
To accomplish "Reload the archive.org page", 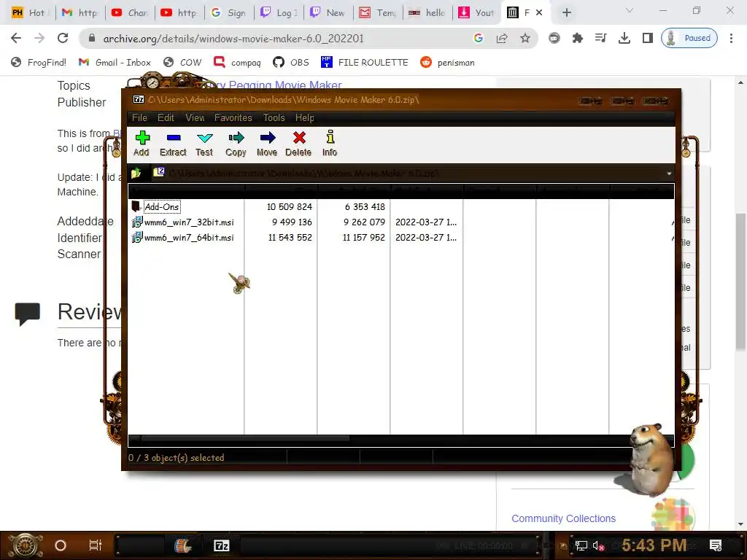I will 63,38.
